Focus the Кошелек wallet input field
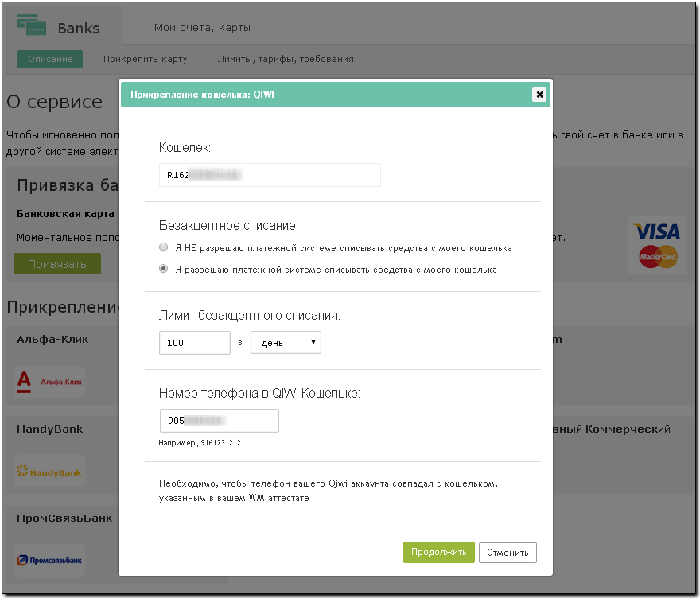The image size is (700, 598). click(270, 175)
